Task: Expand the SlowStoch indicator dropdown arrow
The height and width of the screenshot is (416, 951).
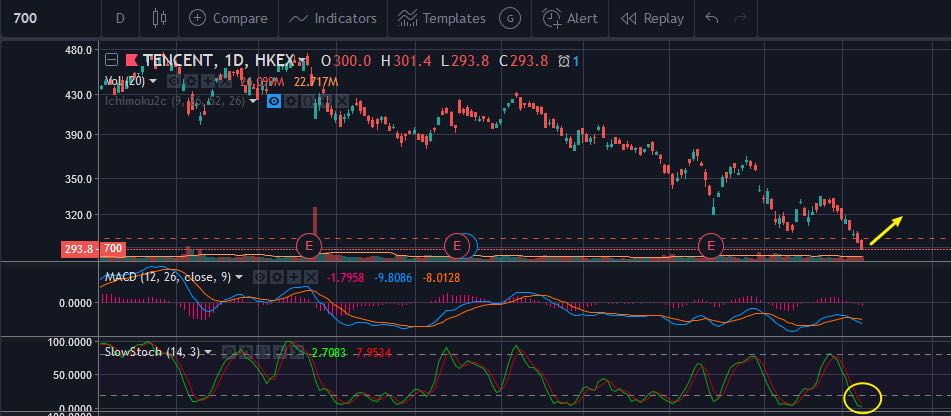Action: (x=208, y=352)
